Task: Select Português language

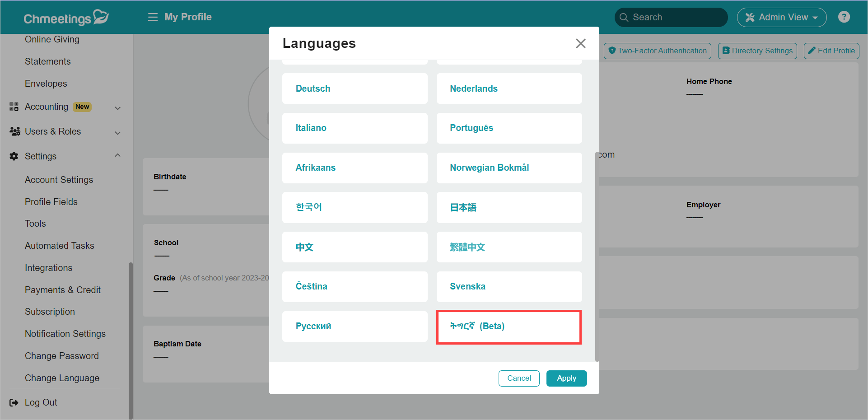Action: [x=509, y=128]
